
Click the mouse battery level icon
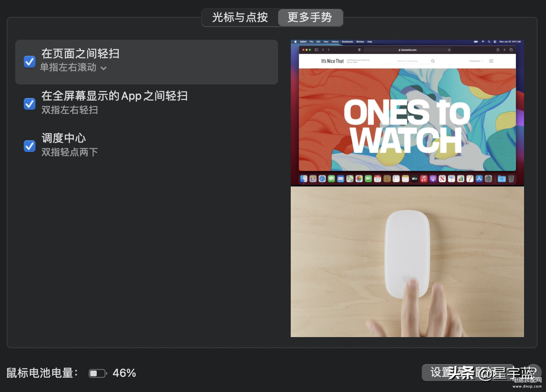pos(98,373)
